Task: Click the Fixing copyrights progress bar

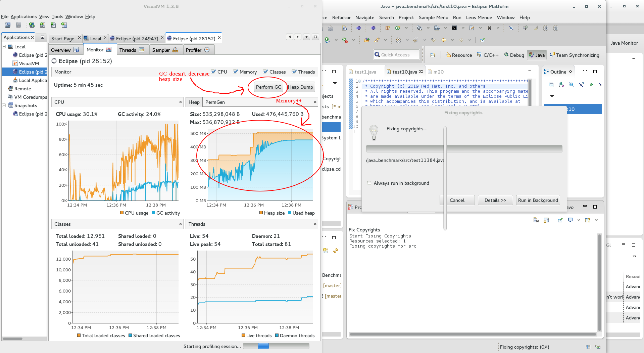Action: click(x=464, y=149)
